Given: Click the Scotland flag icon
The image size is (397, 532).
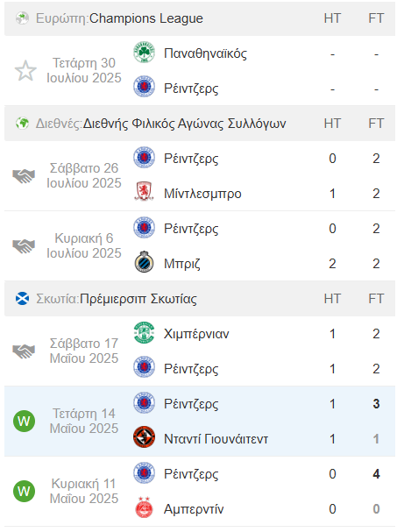Looking at the screenshot, I should (x=23, y=299).
